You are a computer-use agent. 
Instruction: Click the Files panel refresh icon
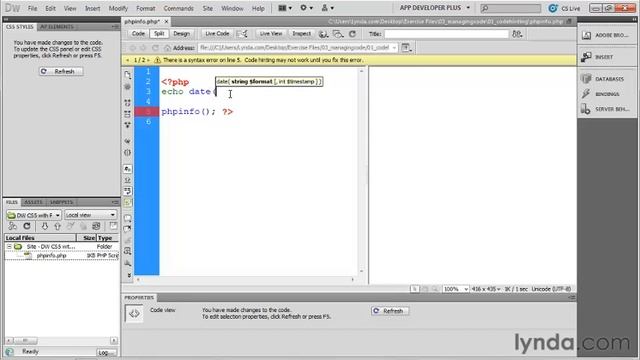(x=27, y=226)
